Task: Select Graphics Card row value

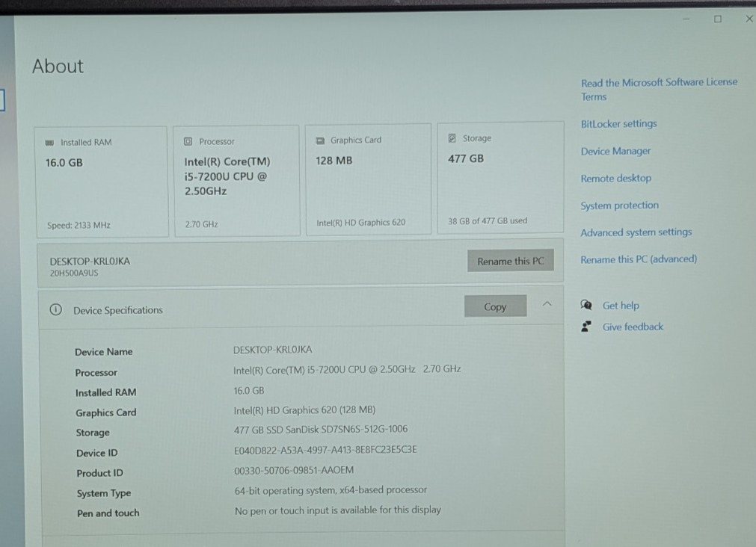Action: 304,410
